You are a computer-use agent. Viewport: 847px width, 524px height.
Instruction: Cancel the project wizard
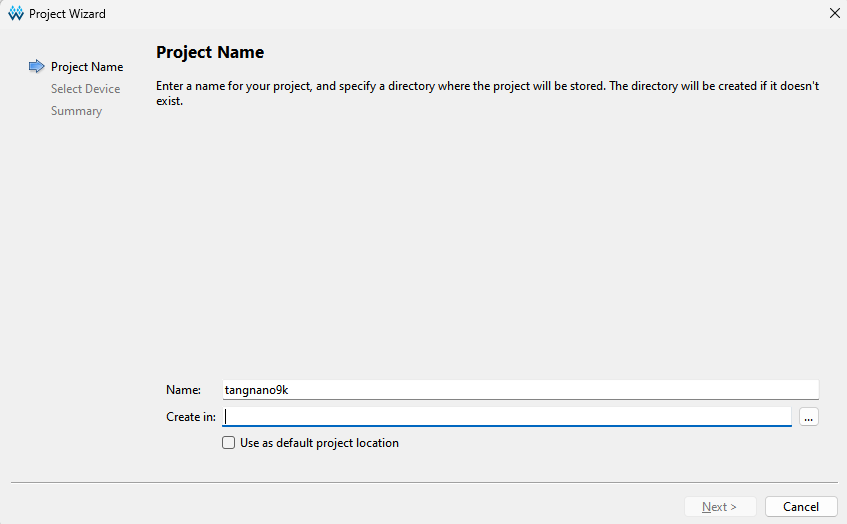point(800,507)
